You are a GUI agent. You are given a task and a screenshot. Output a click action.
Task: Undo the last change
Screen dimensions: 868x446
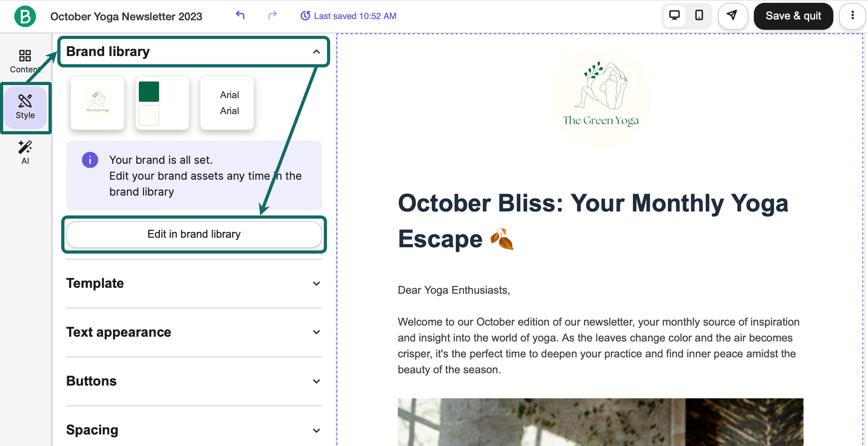point(240,16)
